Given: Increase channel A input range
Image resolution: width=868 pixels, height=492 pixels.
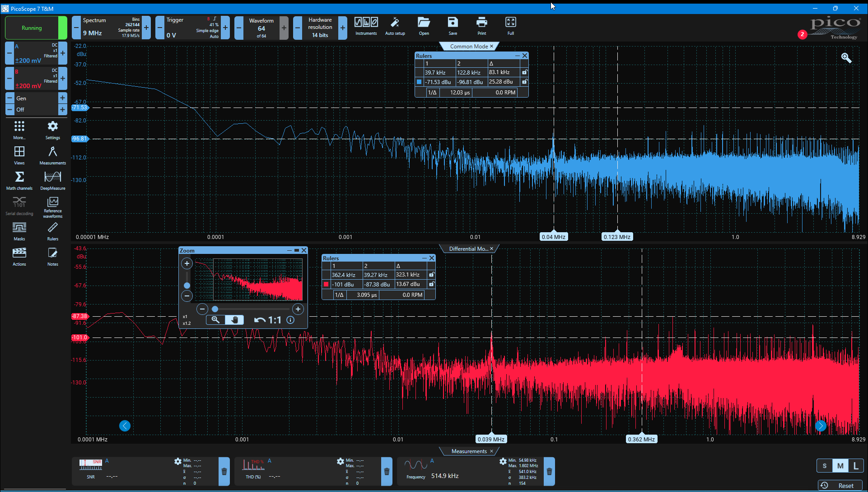Looking at the screenshot, I should pyautogui.click(x=63, y=53).
